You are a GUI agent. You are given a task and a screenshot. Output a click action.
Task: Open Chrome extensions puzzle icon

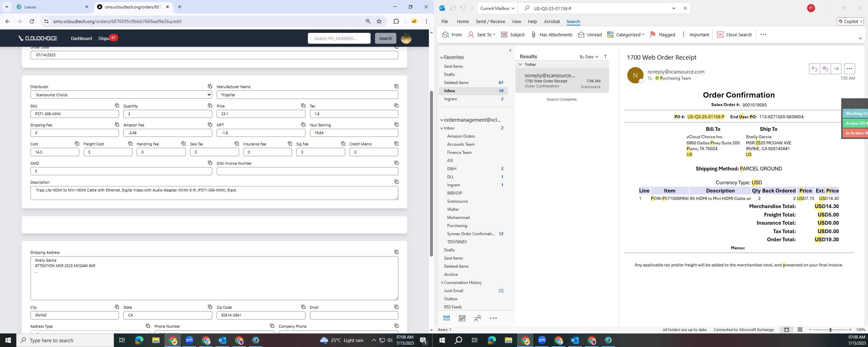tap(396, 21)
